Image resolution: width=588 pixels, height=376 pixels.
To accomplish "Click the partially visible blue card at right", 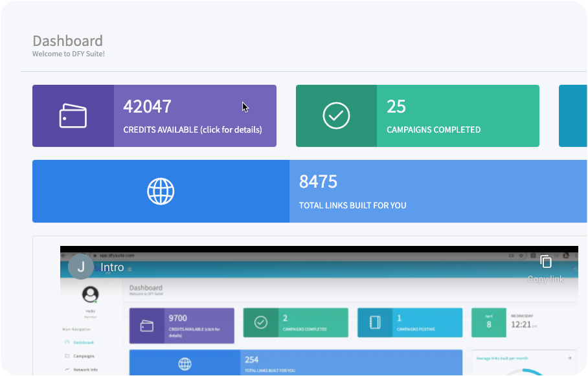I will pyautogui.click(x=573, y=116).
